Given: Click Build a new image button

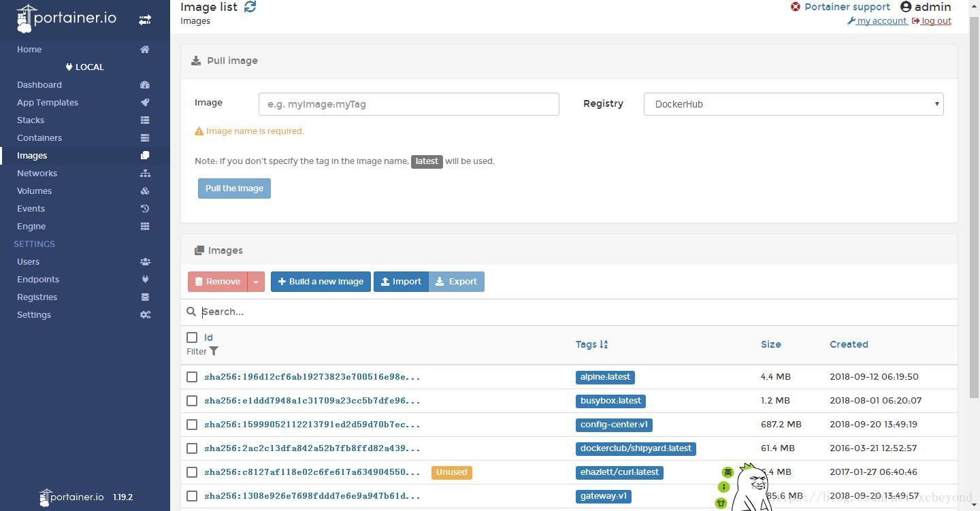Looking at the screenshot, I should point(321,282).
